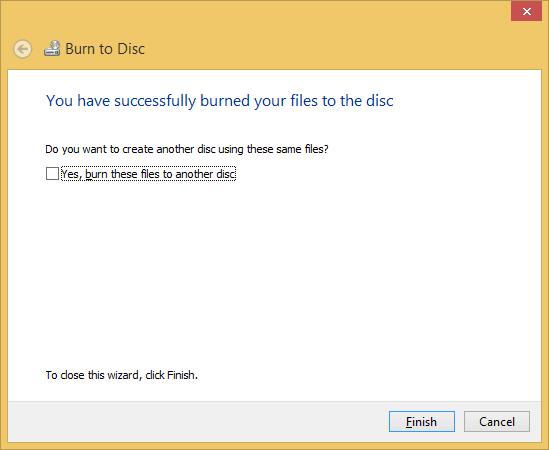Click the "Yes, burn these files" label text

coord(148,174)
